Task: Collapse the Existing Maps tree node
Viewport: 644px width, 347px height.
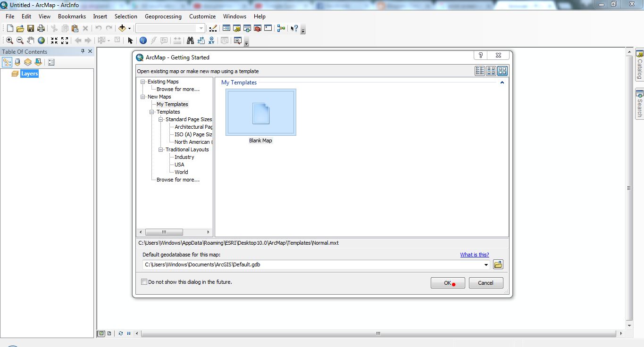Action: [x=143, y=82]
